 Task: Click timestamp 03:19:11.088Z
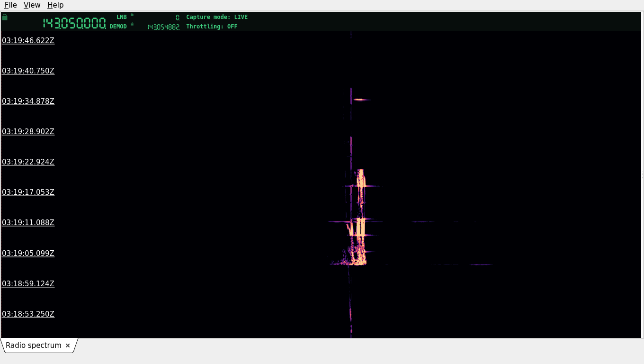(28, 223)
